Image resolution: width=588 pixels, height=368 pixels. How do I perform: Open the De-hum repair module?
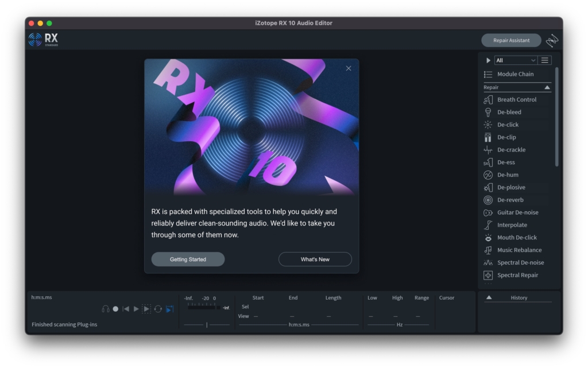(508, 175)
